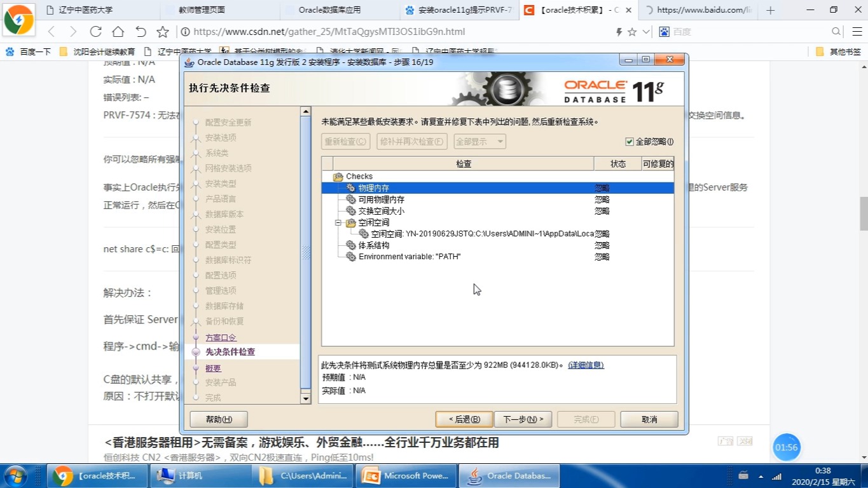
Task: Select the 空闲空间 YN-20190629JSTQ child row
Action: coord(497,234)
